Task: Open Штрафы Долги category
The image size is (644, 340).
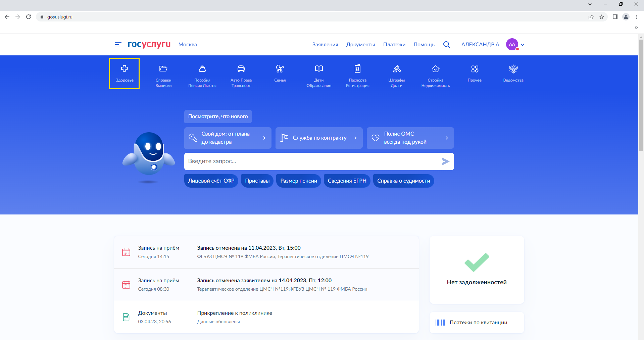Action: (x=397, y=76)
